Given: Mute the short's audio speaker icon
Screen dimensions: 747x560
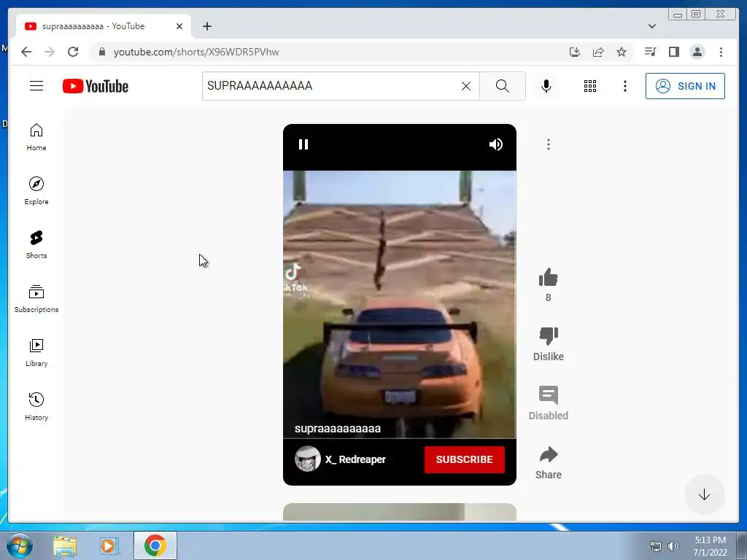Looking at the screenshot, I should point(496,144).
